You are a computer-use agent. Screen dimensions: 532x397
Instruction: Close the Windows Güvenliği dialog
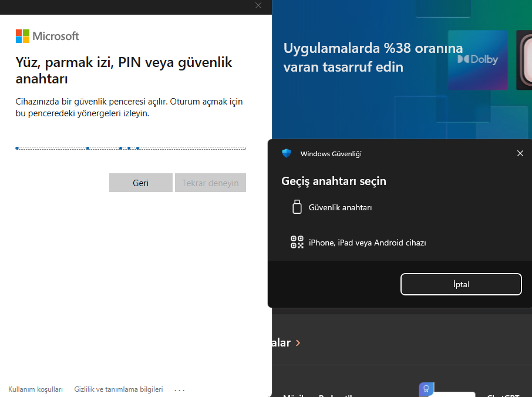520,153
